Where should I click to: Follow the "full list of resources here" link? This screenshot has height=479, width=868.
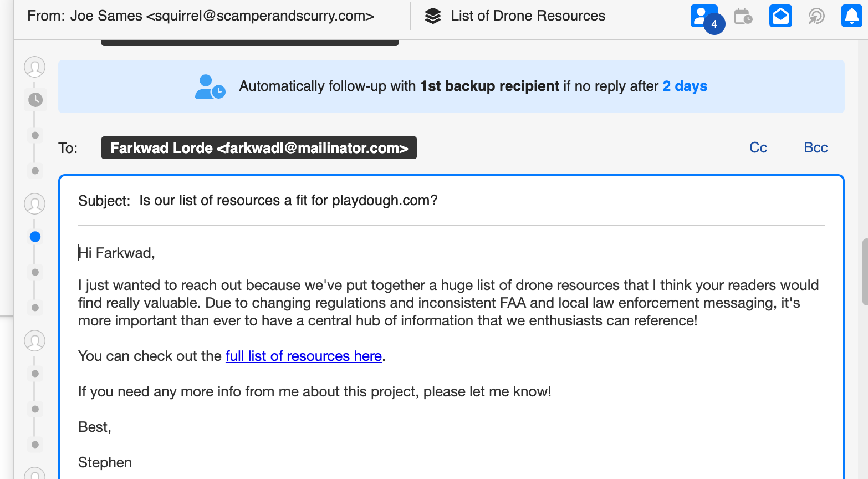(303, 356)
